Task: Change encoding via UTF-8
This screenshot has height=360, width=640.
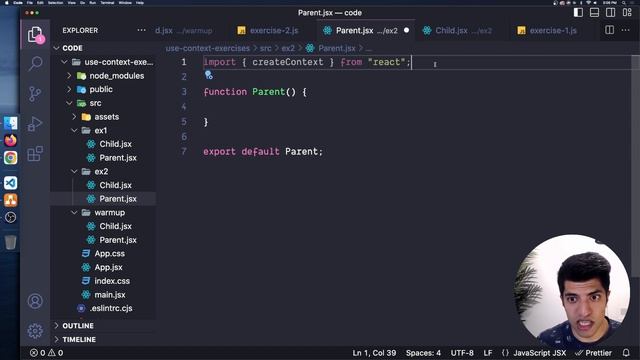Action: (x=462, y=353)
